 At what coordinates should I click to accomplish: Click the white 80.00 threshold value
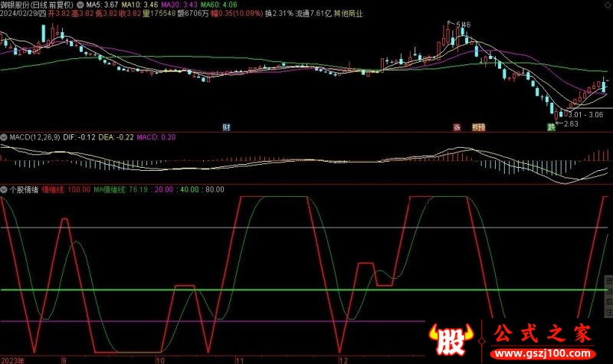coord(215,189)
